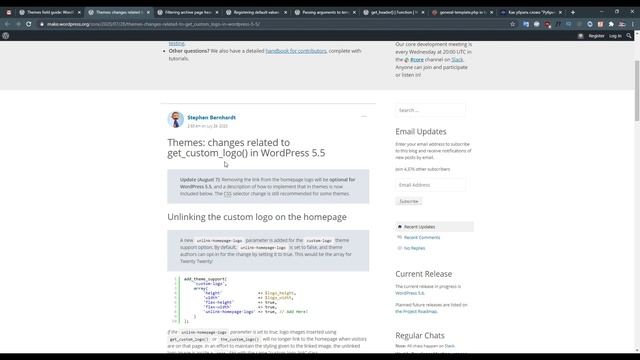Image resolution: width=640 pixels, height=360 pixels.
Task: Select the Recent Updates sidebar item
Action: click(x=434, y=227)
